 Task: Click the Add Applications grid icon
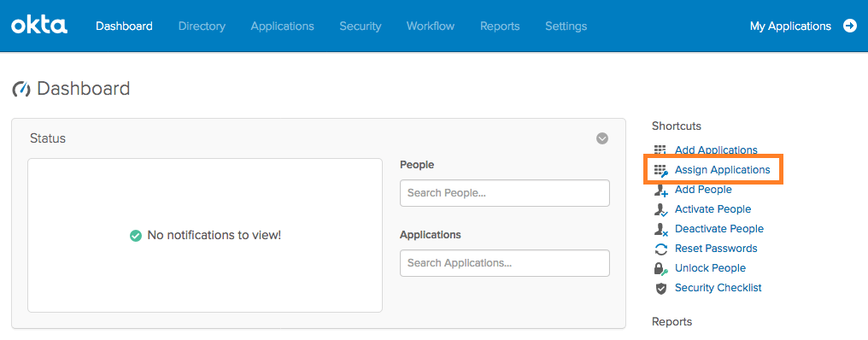pos(660,150)
